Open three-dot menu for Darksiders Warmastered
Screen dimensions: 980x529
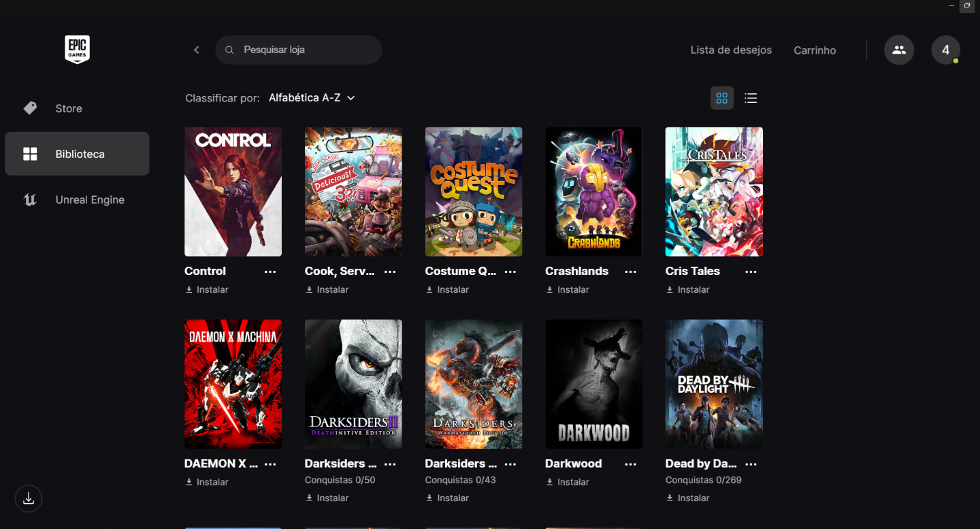(x=510, y=464)
